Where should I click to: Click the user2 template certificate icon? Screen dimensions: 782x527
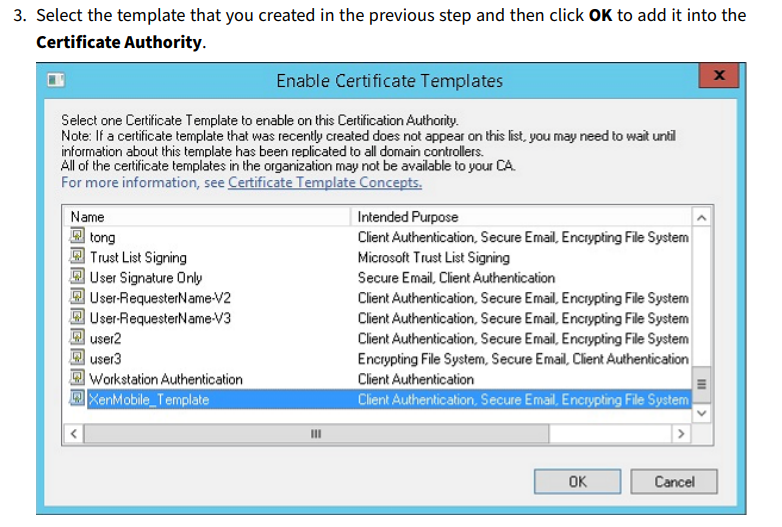[77, 338]
